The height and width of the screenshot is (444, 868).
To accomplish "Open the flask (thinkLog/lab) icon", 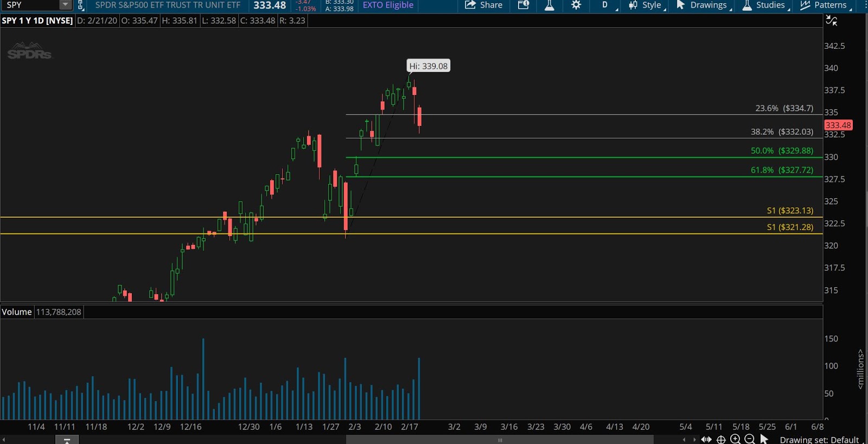I will (x=549, y=5).
